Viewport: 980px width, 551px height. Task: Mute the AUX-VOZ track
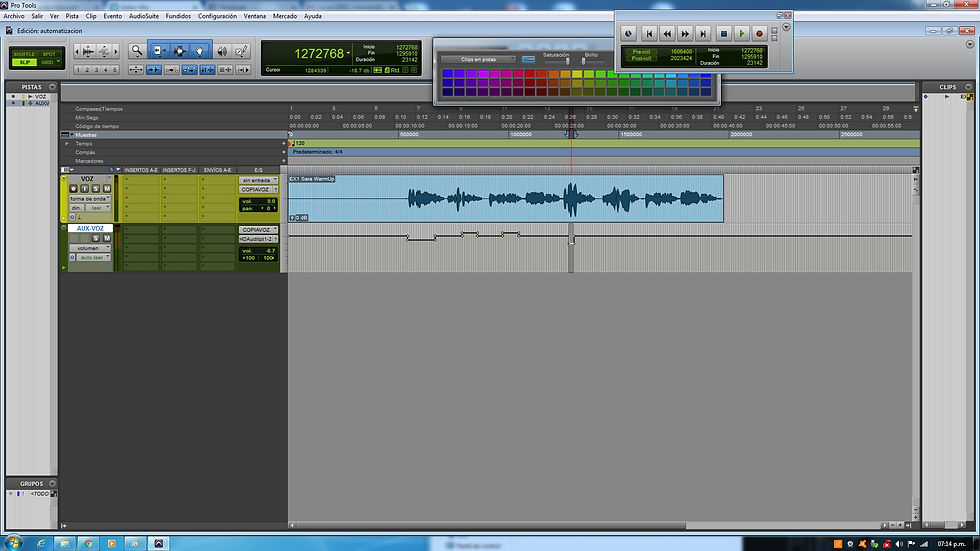(x=107, y=238)
